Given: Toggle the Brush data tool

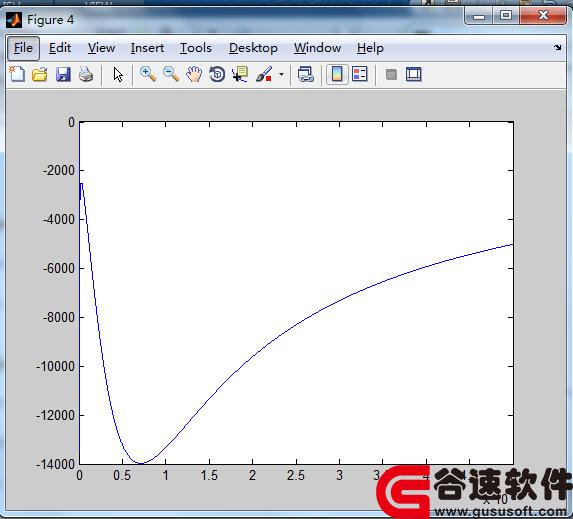Looking at the screenshot, I should (x=264, y=74).
